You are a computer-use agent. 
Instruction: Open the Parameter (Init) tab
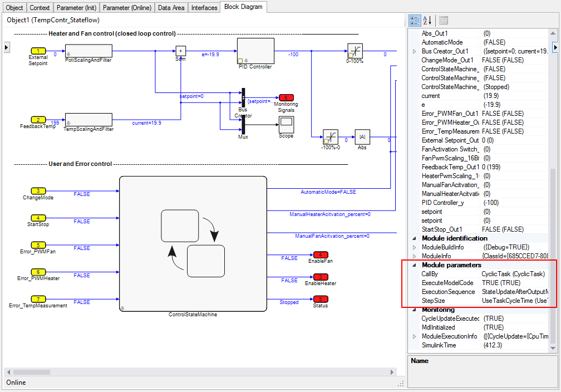coord(76,8)
